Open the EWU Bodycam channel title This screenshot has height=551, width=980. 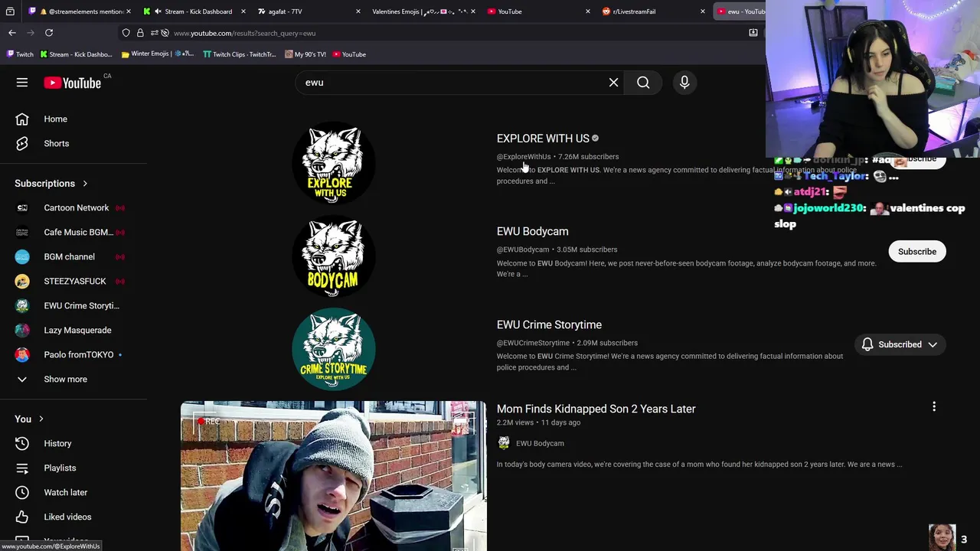pyautogui.click(x=532, y=231)
